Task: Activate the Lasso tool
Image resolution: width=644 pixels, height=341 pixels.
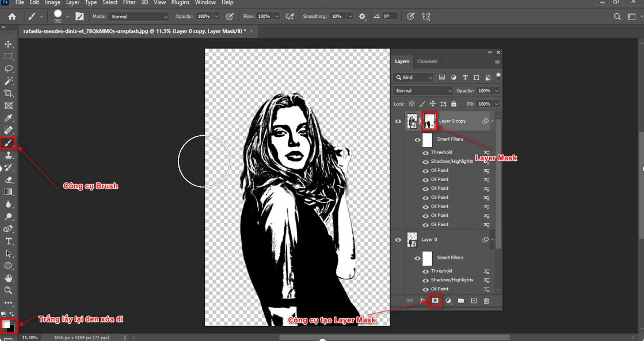Action: (8, 68)
